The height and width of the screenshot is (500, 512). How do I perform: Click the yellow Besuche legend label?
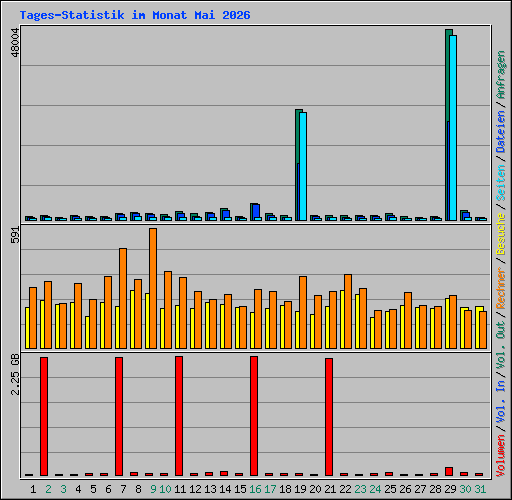coord(501,234)
